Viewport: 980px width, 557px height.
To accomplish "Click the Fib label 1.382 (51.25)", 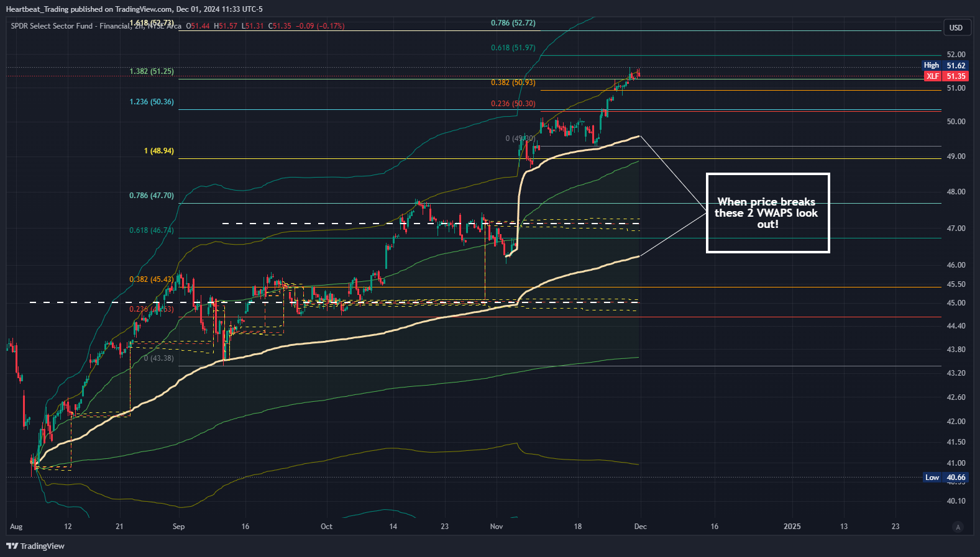I will pos(152,71).
